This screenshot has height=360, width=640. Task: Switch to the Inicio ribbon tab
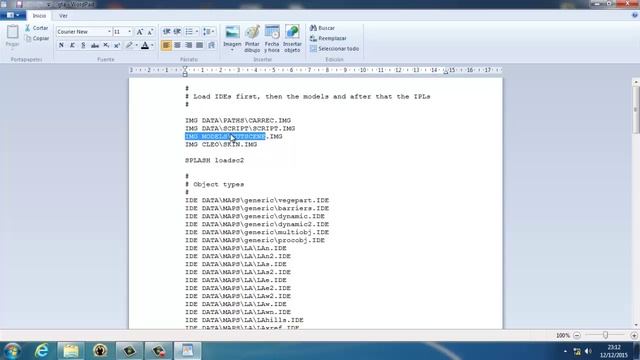(x=39, y=16)
